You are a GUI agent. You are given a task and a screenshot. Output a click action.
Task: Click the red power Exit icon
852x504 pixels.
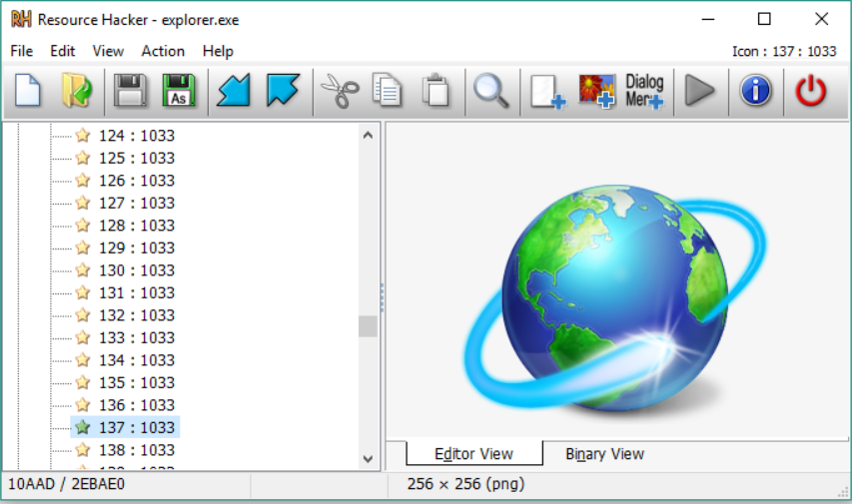point(811,91)
